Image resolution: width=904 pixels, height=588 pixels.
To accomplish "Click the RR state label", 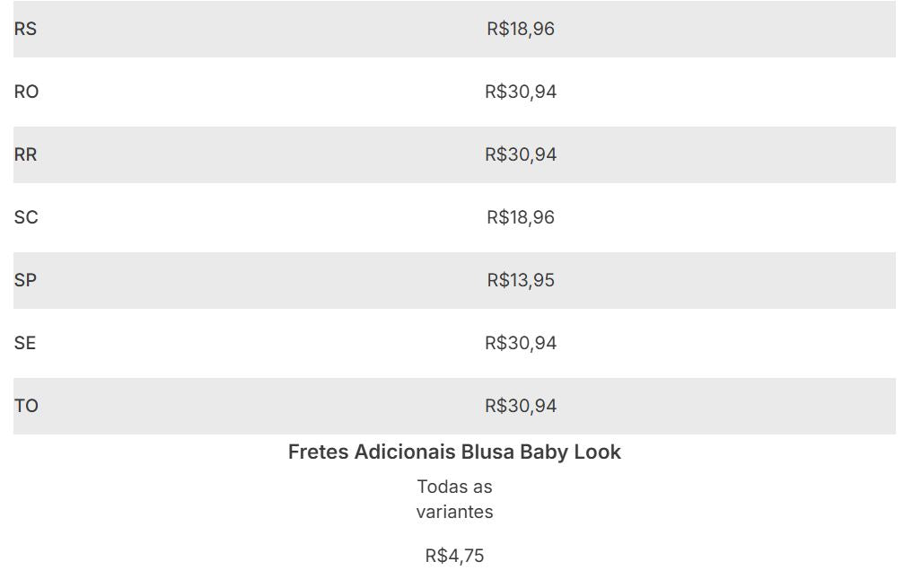I will click(25, 154).
